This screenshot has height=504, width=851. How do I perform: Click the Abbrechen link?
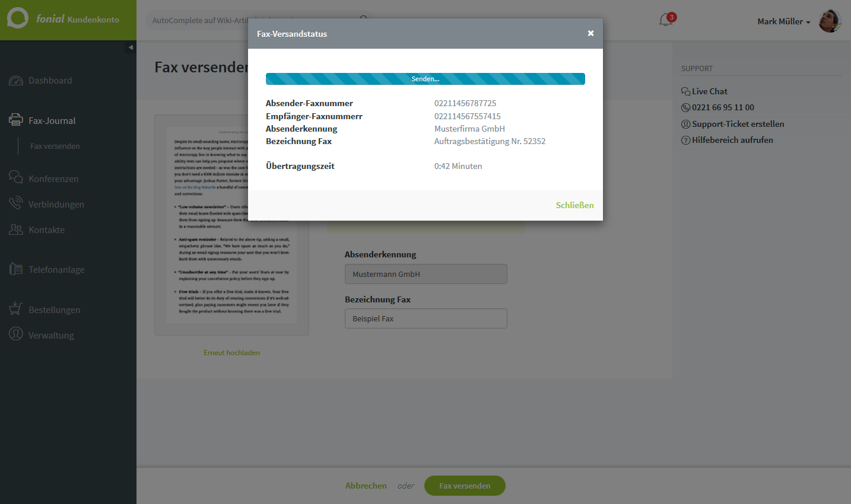pos(366,486)
